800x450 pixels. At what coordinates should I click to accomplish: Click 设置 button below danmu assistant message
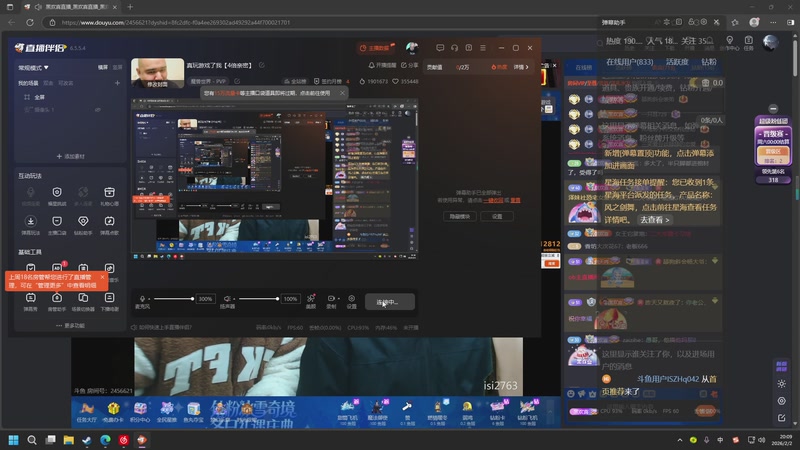click(x=496, y=216)
